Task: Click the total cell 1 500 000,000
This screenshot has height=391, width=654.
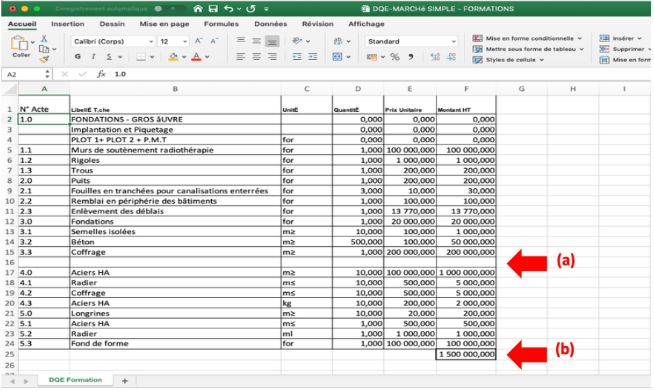Action: 466,354
